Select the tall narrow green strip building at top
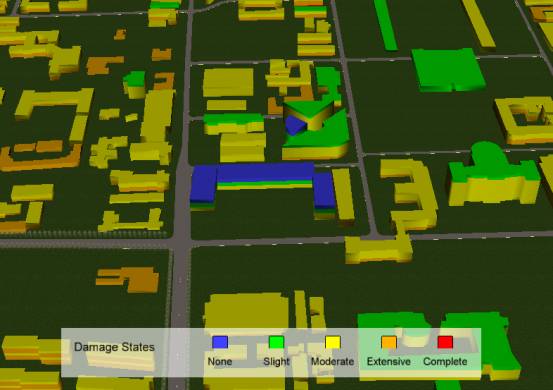 pos(385,25)
